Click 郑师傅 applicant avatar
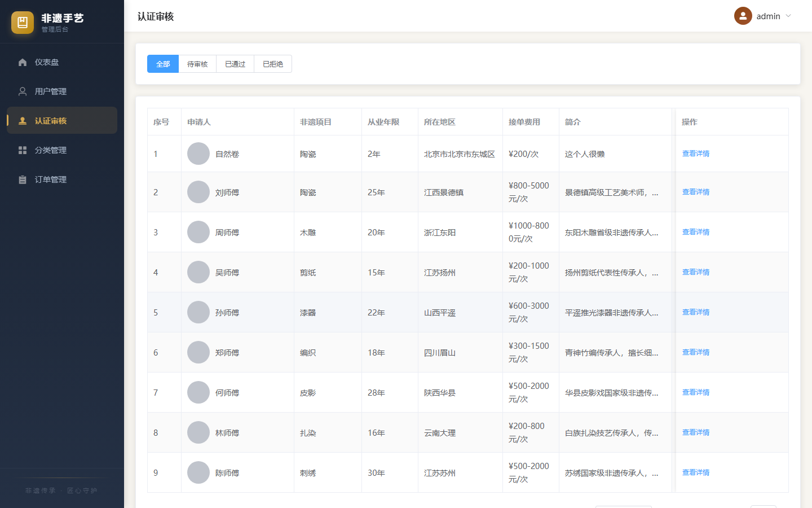 (198, 352)
